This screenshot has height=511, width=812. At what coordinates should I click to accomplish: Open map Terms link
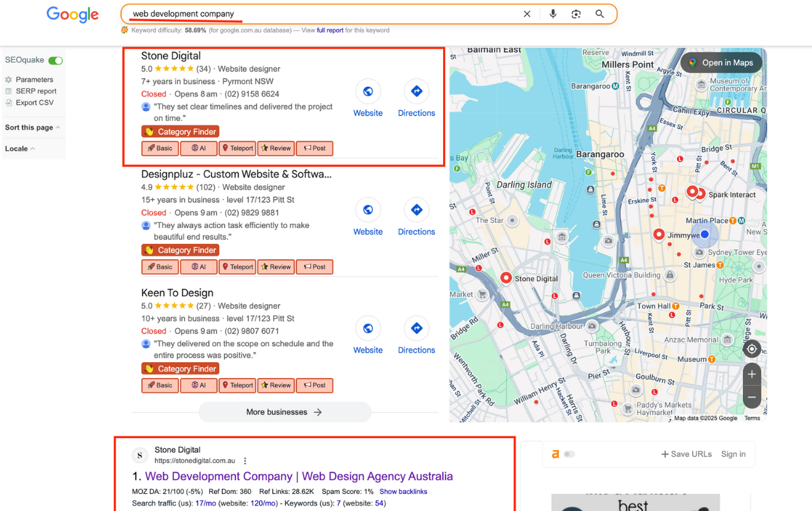[x=752, y=418]
